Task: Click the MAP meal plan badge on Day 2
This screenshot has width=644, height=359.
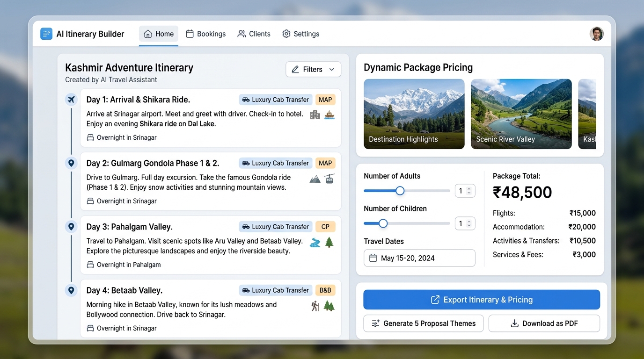Action: click(x=325, y=163)
